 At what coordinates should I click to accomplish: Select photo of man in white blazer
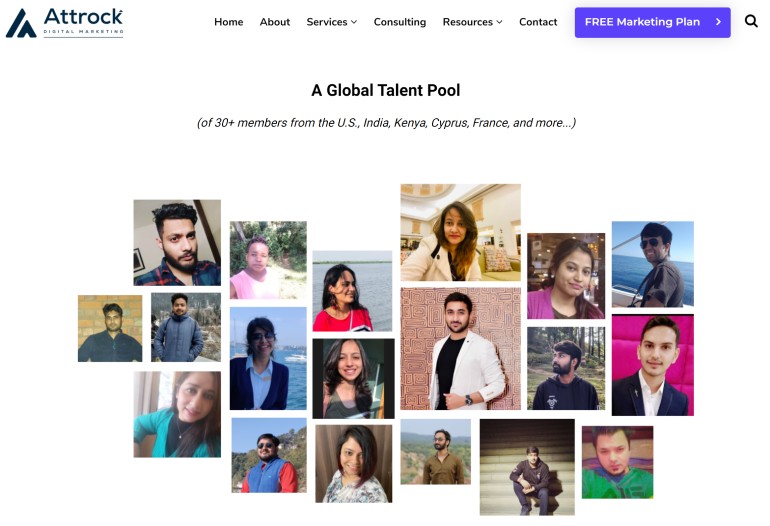tap(460, 348)
